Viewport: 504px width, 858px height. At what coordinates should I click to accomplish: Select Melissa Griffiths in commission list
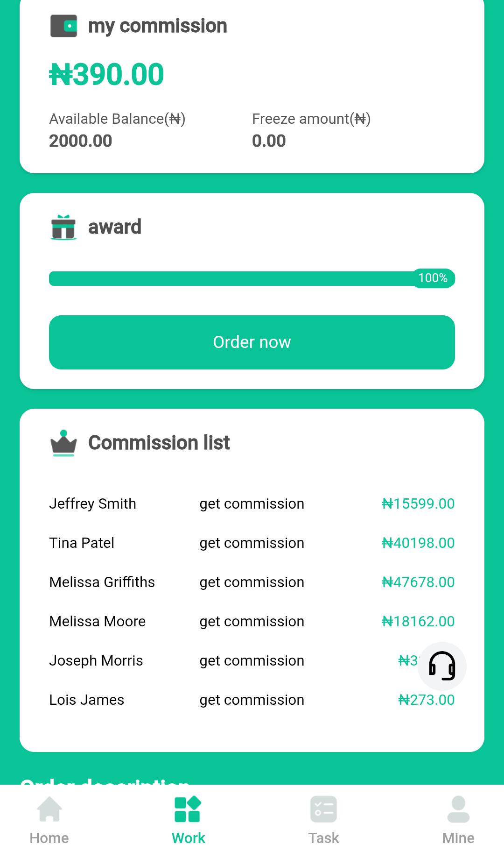click(102, 582)
